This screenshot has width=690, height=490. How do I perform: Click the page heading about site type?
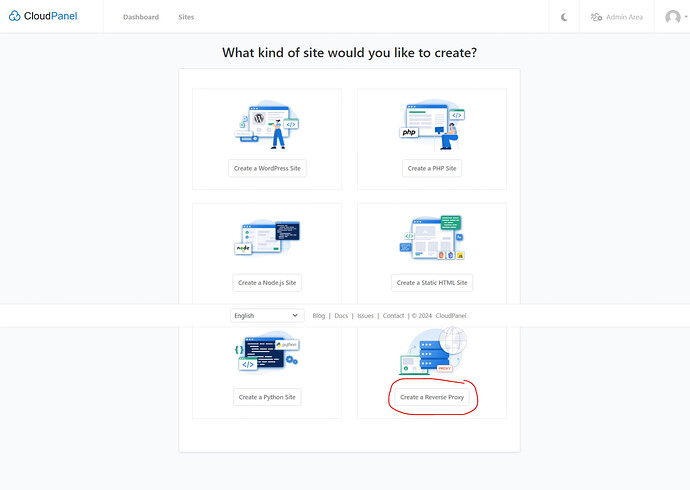pyautogui.click(x=349, y=53)
